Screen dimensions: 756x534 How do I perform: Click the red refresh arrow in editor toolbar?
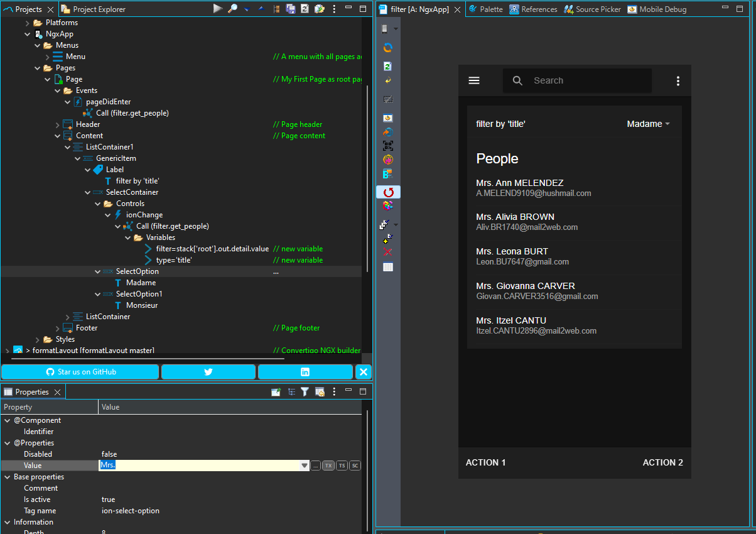[x=388, y=192]
